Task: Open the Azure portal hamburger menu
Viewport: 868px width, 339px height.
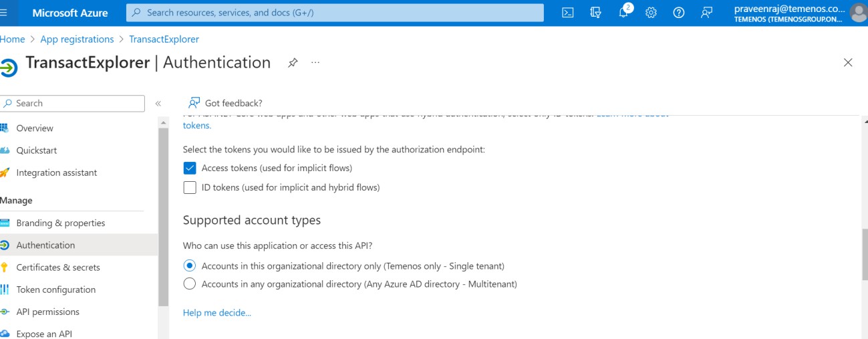Action: point(3,12)
